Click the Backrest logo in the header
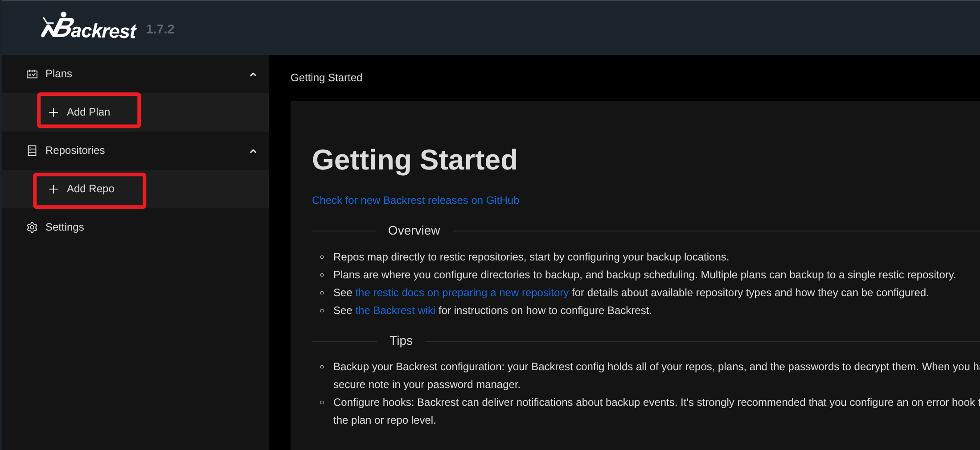 coord(89,27)
